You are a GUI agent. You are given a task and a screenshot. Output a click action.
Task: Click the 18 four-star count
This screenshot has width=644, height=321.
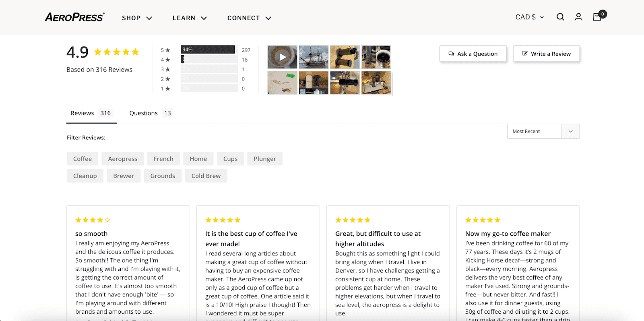point(245,60)
